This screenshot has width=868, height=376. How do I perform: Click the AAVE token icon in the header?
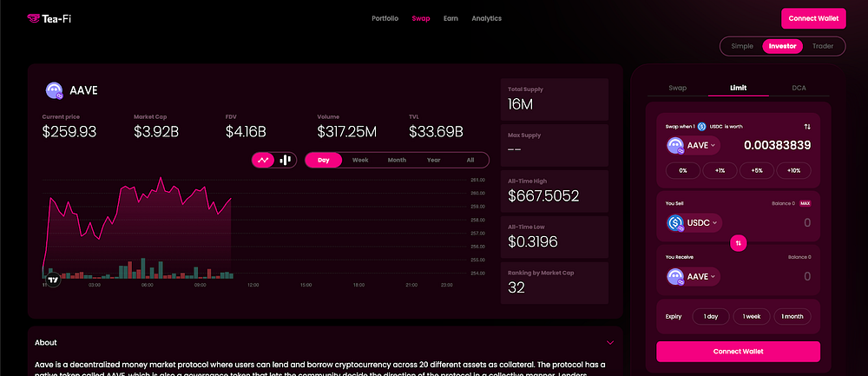tap(54, 91)
